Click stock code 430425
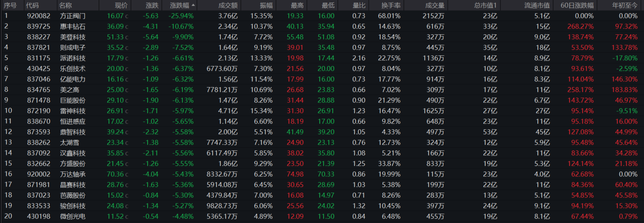The image size is (644, 223). click(x=39, y=69)
